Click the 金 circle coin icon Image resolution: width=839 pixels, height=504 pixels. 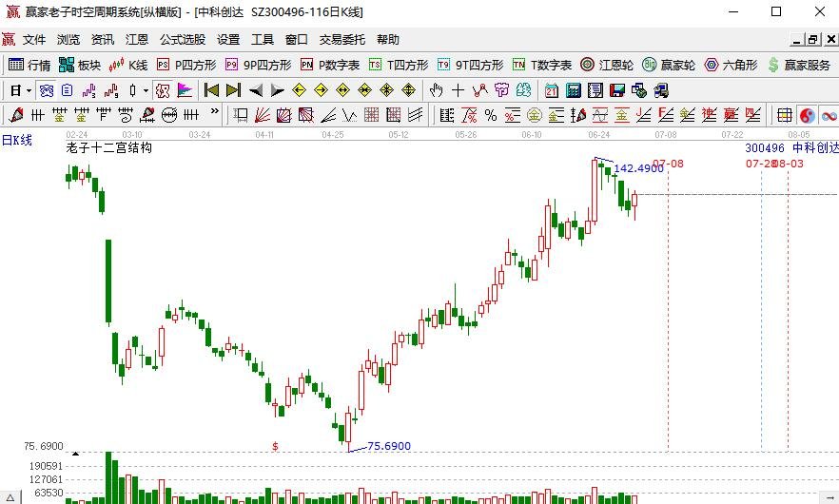click(534, 115)
